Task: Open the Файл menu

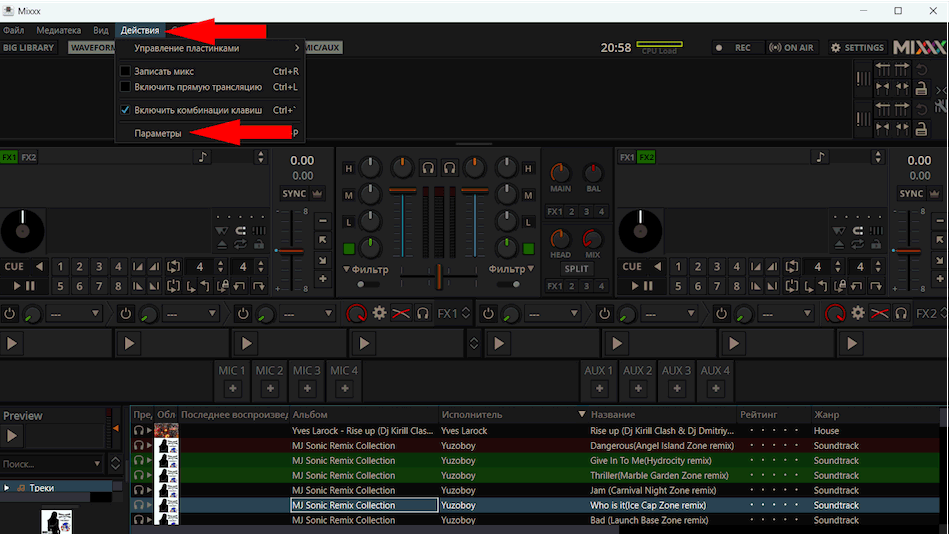Action: click(13, 30)
